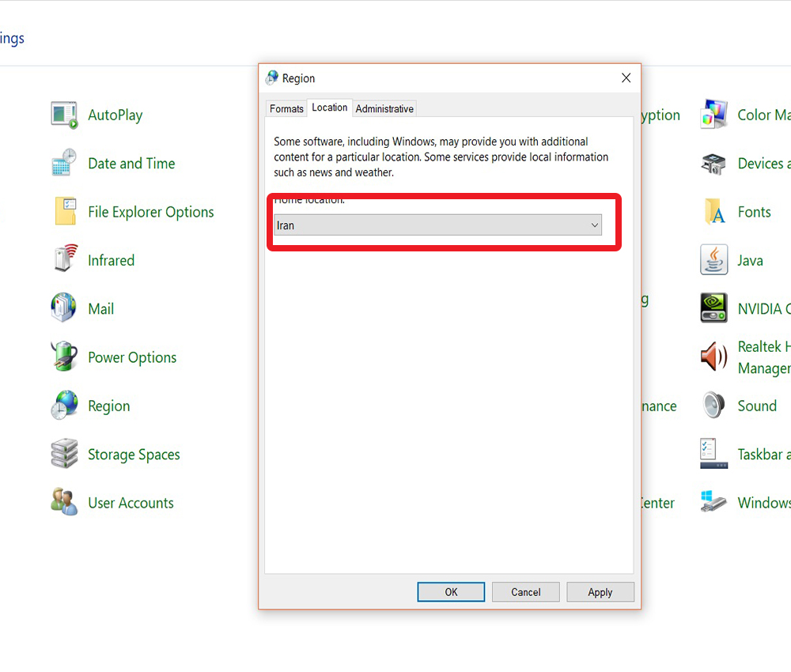Click the Power Options battery icon
Viewport: 791px width, 672px height.
(x=64, y=357)
